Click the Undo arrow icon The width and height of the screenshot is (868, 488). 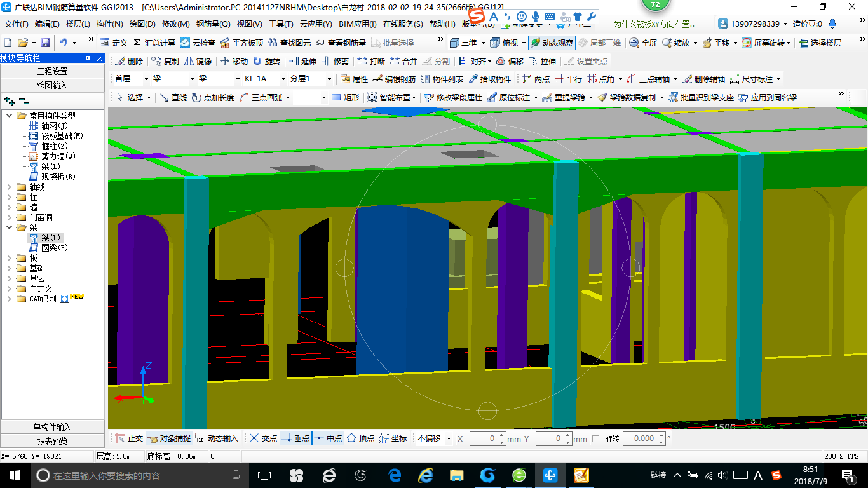pos(63,43)
